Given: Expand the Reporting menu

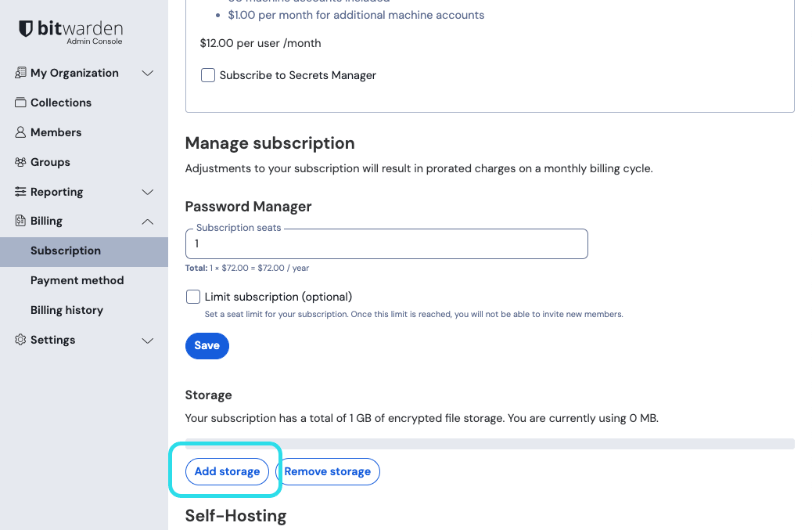Looking at the screenshot, I should pyautogui.click(x=148, y=191).
